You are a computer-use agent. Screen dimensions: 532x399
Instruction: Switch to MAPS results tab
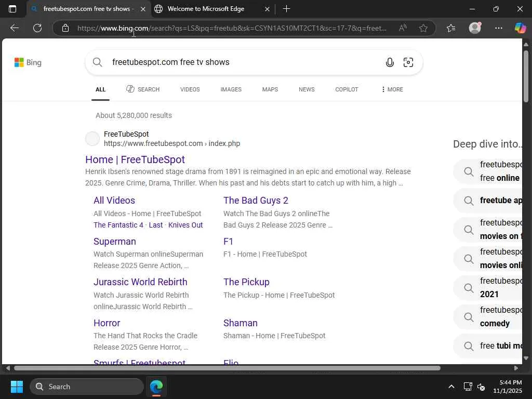tap(270, 89)
